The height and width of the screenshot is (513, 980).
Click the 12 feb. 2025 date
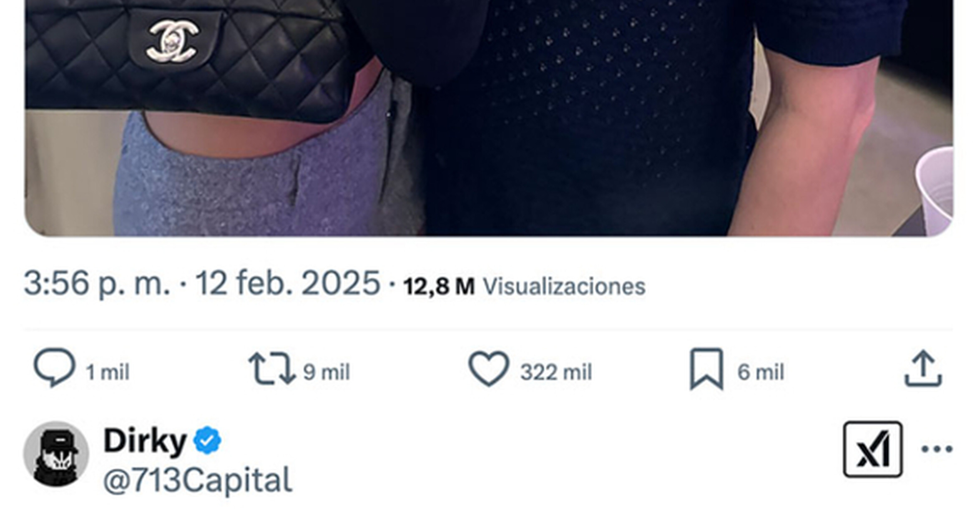click(288, 283)
